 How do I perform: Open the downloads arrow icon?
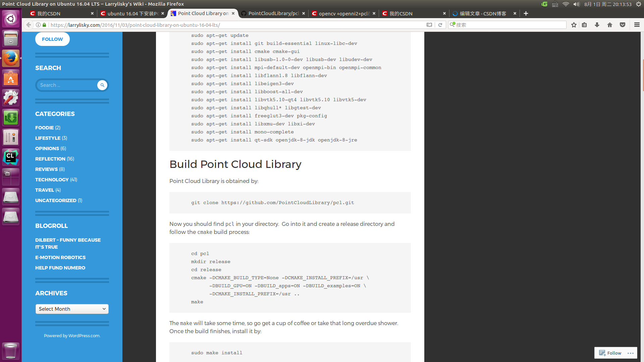(597, 25)
